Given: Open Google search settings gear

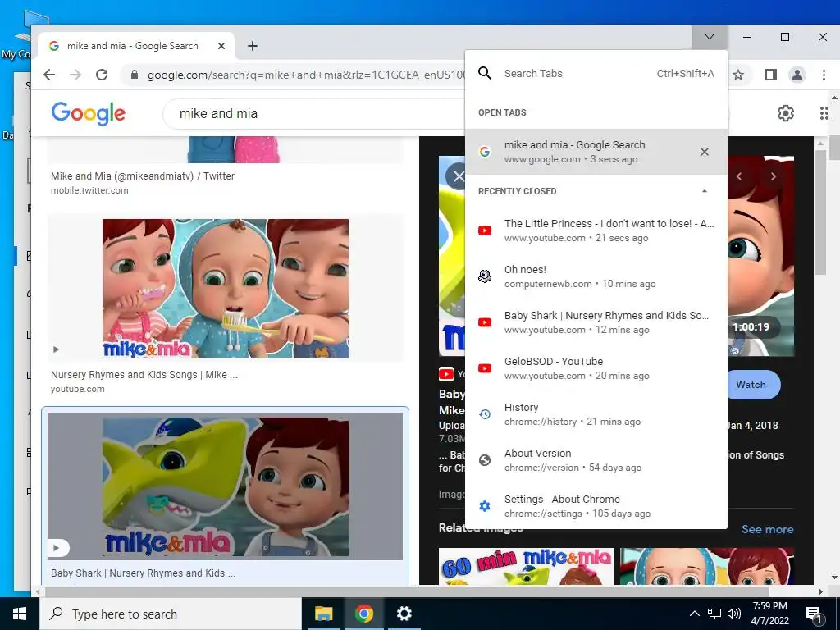Looking at the screenshot, I should 785,113.
